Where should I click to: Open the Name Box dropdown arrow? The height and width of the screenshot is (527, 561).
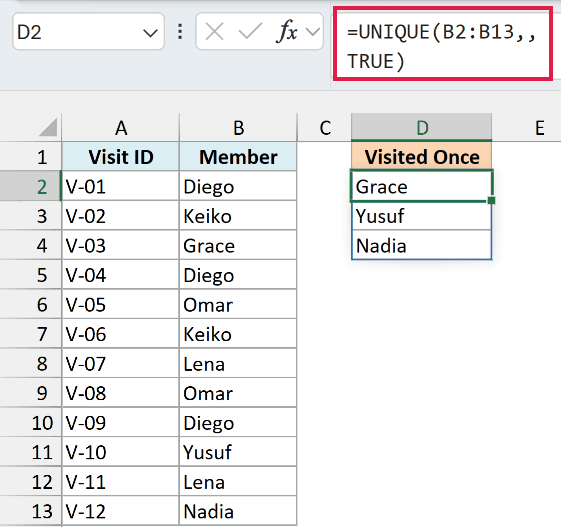point(150,33)
